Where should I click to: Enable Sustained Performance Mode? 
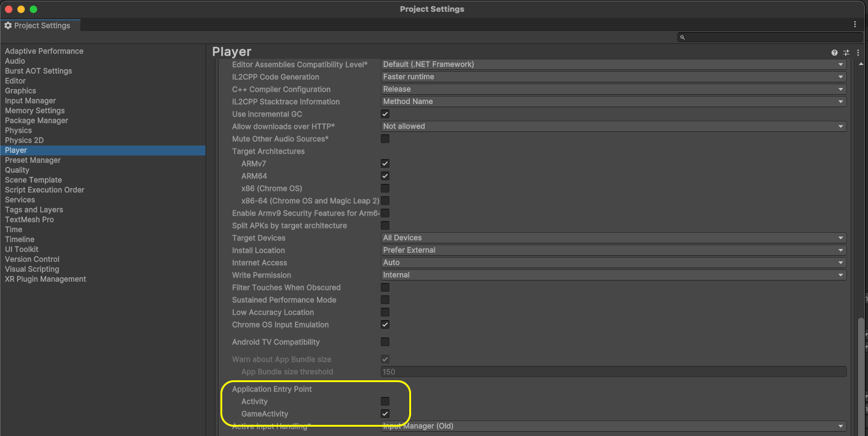point(385,300)
